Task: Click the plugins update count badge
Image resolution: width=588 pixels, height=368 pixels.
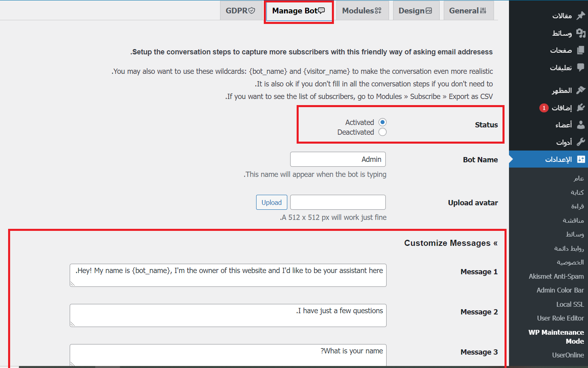Action: [544, 108]
